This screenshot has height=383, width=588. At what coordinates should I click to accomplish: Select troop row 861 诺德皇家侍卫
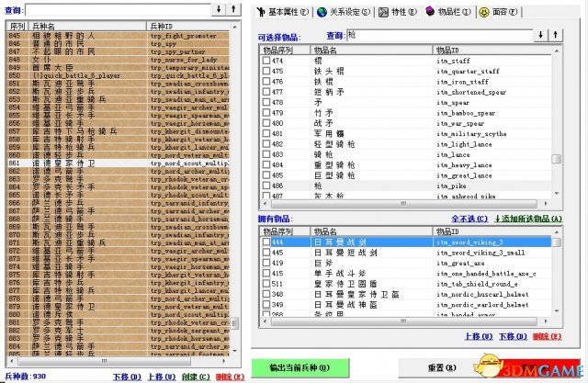tap(119, 163)
